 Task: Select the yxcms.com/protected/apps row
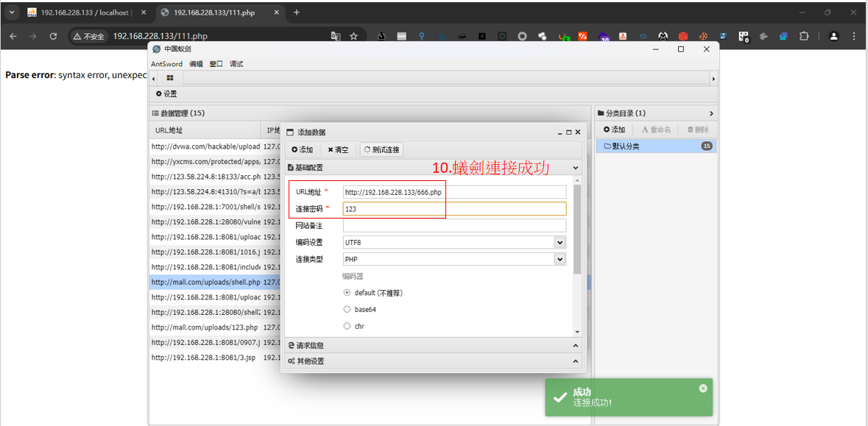tap(215, 162)
